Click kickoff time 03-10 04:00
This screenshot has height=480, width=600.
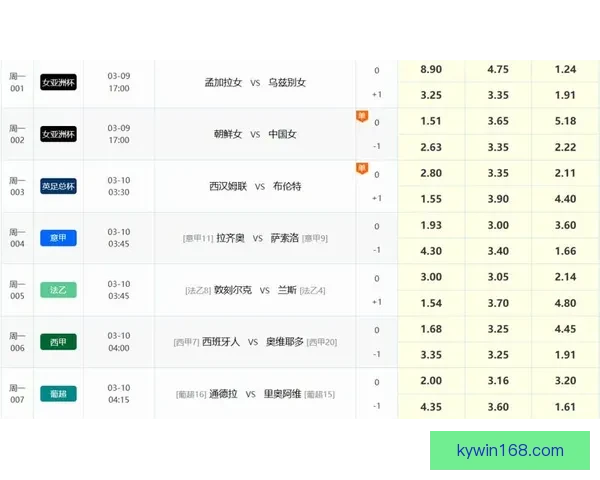(x=119, y=342)
